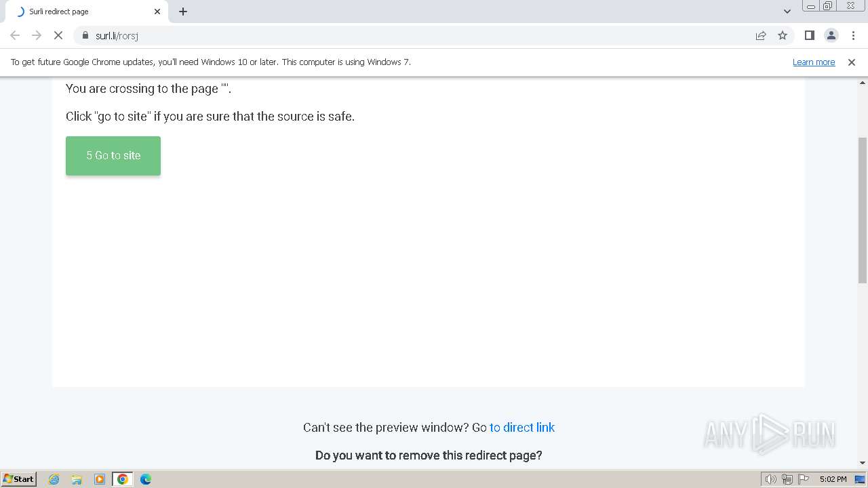Go back to the previous page
Image resolution: width=868 pixels, height=488 pixels.
point(15,35)
